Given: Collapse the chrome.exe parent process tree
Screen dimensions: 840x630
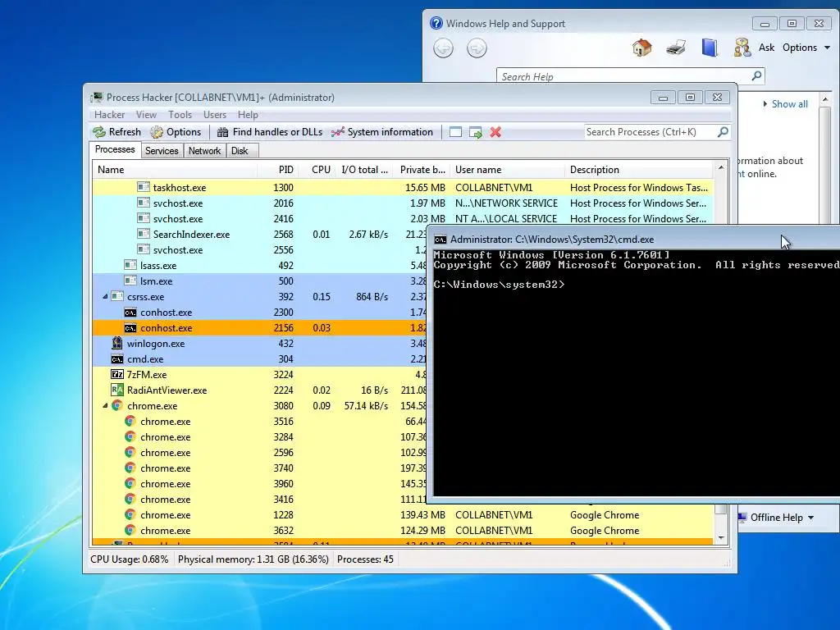Looking at the screenshot, I should [x=105, y=405].
